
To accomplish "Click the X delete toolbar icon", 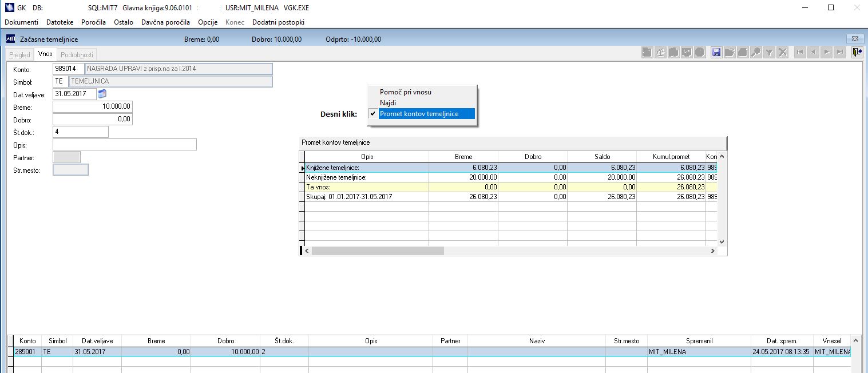I will 783,52.
